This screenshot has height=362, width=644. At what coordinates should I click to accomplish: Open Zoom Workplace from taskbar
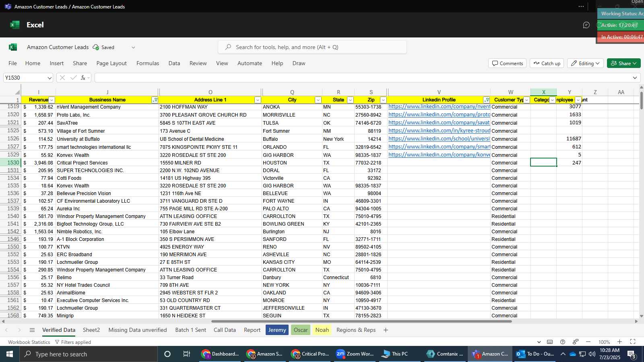pos(355,354)
